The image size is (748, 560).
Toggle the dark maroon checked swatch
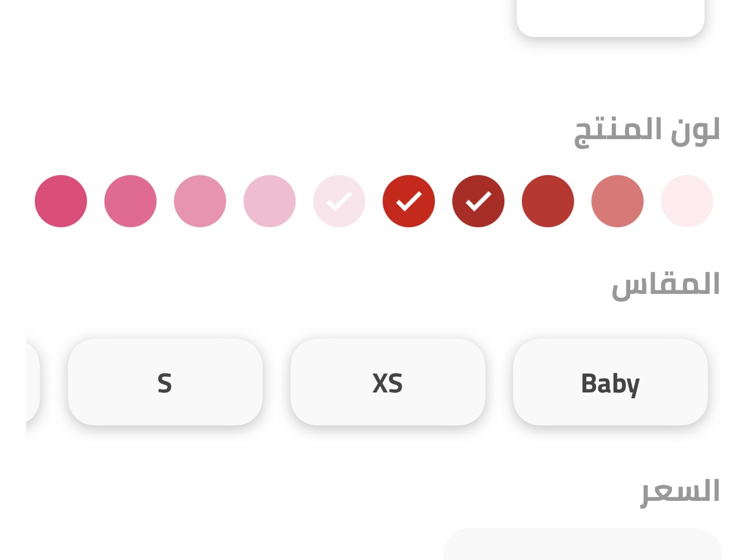click(478, 201)
